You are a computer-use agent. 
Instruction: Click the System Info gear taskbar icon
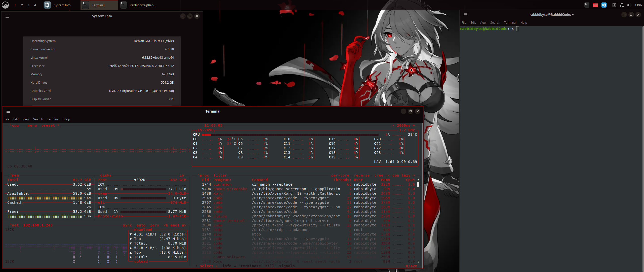47,5
